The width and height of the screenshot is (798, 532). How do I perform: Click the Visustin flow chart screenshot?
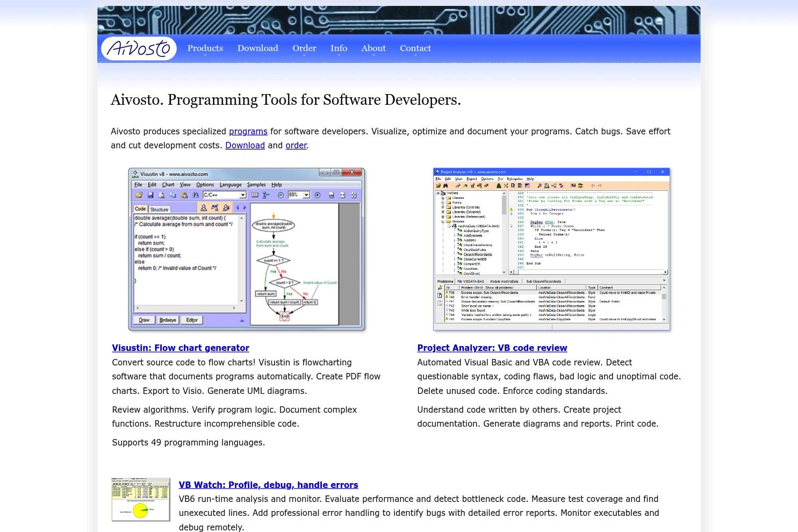(247, 249)
